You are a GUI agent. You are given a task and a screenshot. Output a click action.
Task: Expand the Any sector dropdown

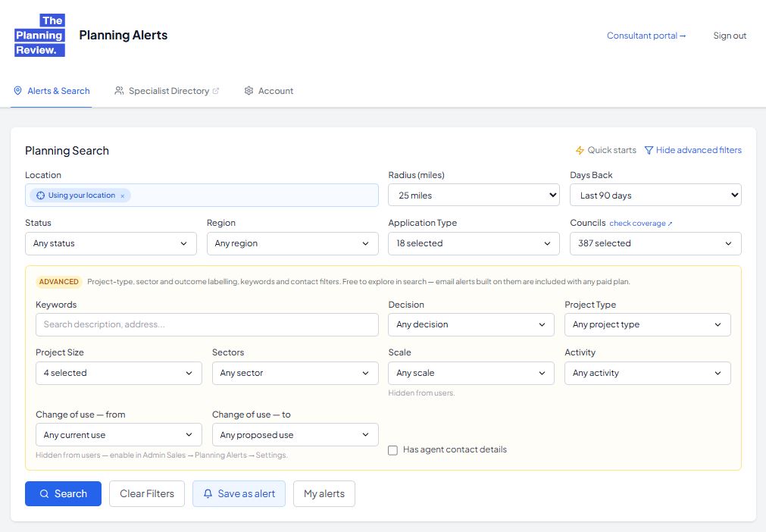pos(295,373)
